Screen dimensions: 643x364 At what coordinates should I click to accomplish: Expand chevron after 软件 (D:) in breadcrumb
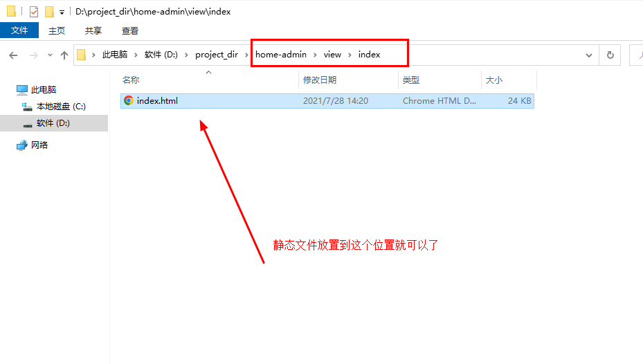186,55
